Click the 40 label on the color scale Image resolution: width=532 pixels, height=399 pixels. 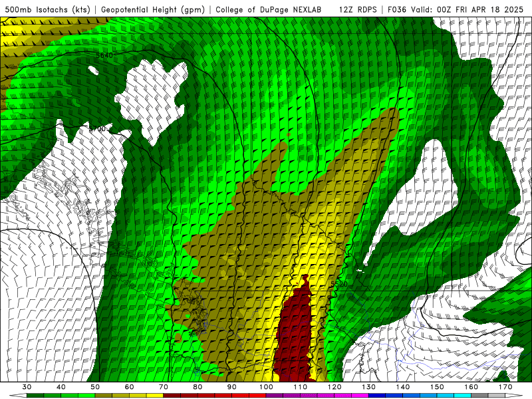tap(61, 387)
